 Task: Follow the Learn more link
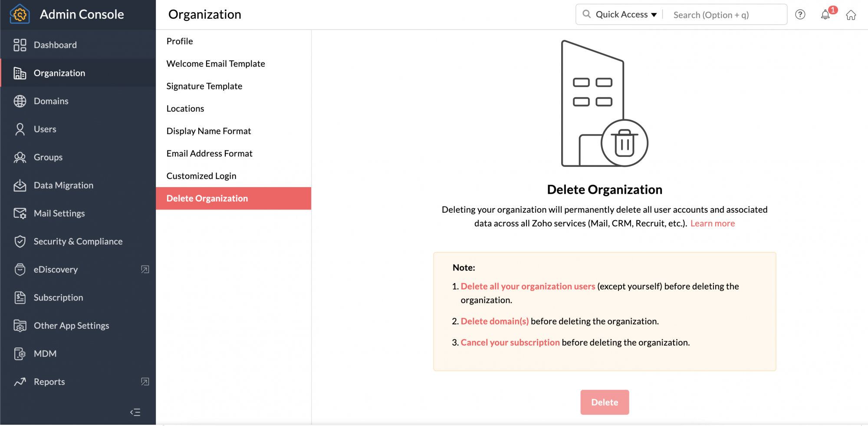(x=713, y=224)
